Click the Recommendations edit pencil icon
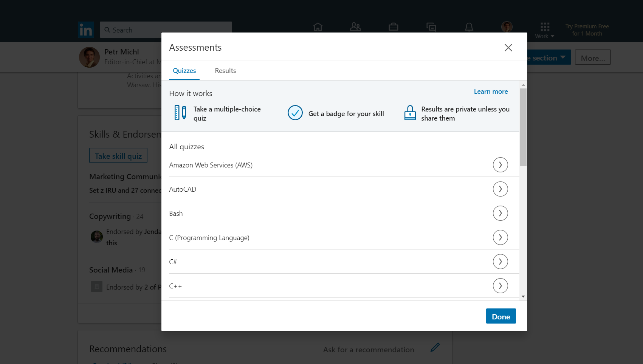 coord(435,347)
